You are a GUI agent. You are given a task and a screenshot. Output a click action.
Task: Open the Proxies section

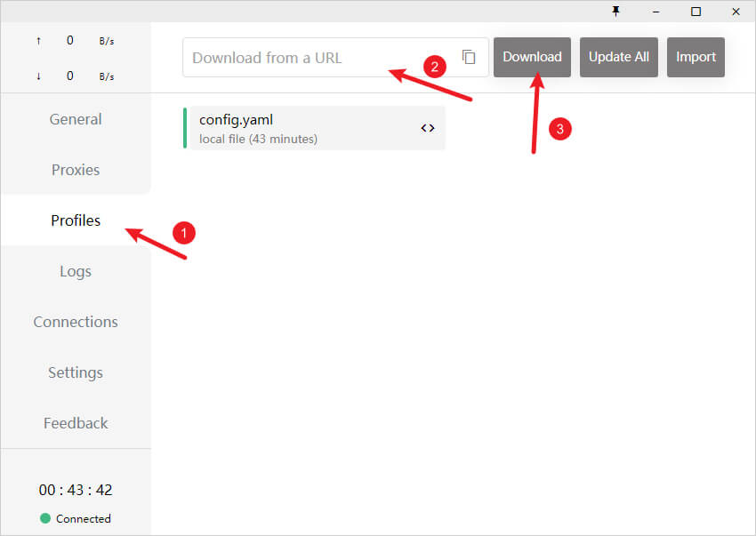75,169
